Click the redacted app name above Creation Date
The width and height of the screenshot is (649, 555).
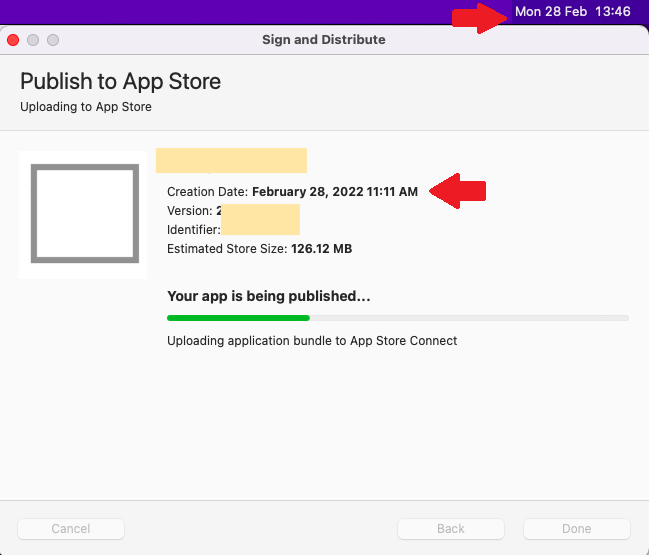pos(231,160)
